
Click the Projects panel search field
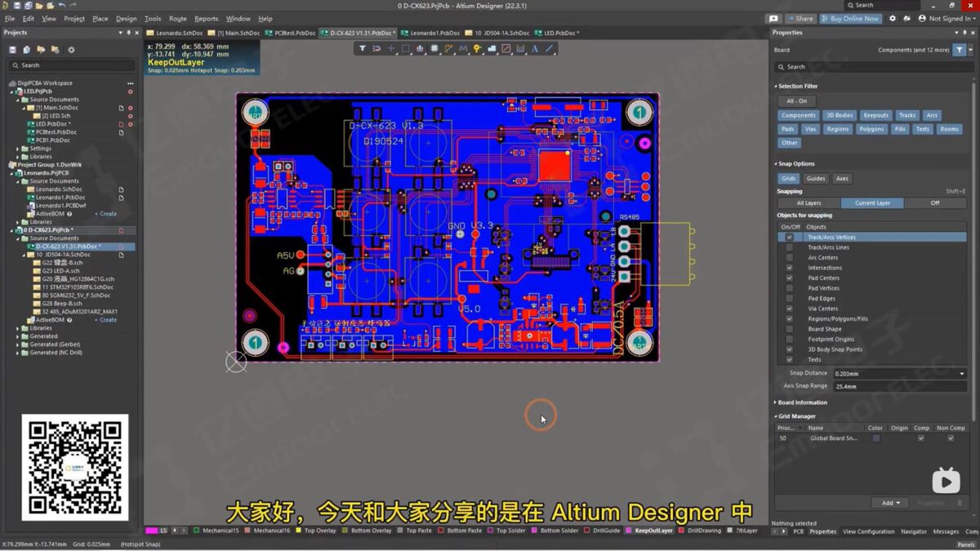(x=72, y=64)
